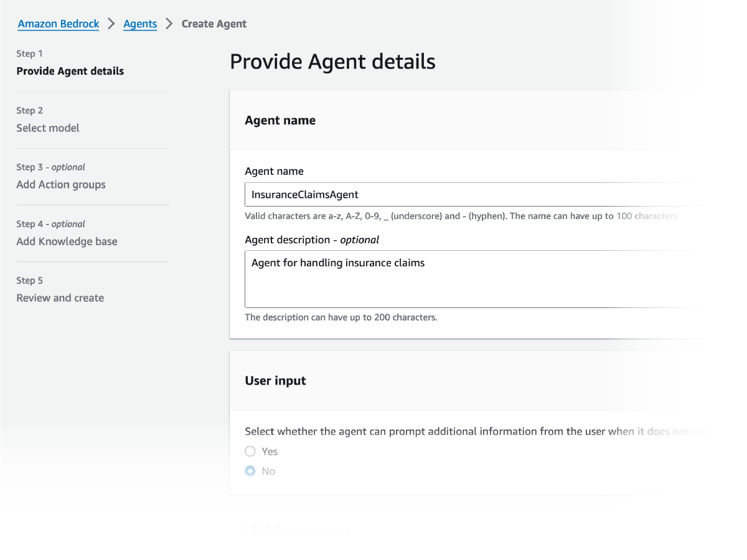Click the breadcrumb chevron after Amazon Bedrock

click(111, 24)
